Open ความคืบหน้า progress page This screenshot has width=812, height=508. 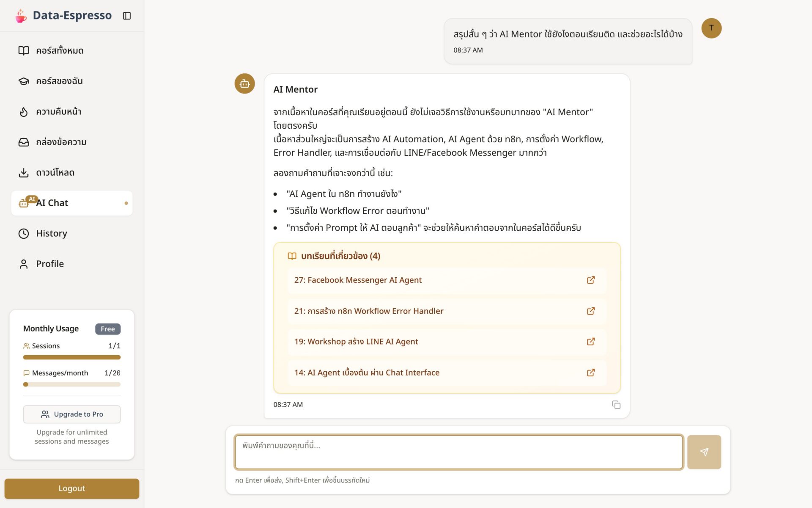click(x=72, y=111)
